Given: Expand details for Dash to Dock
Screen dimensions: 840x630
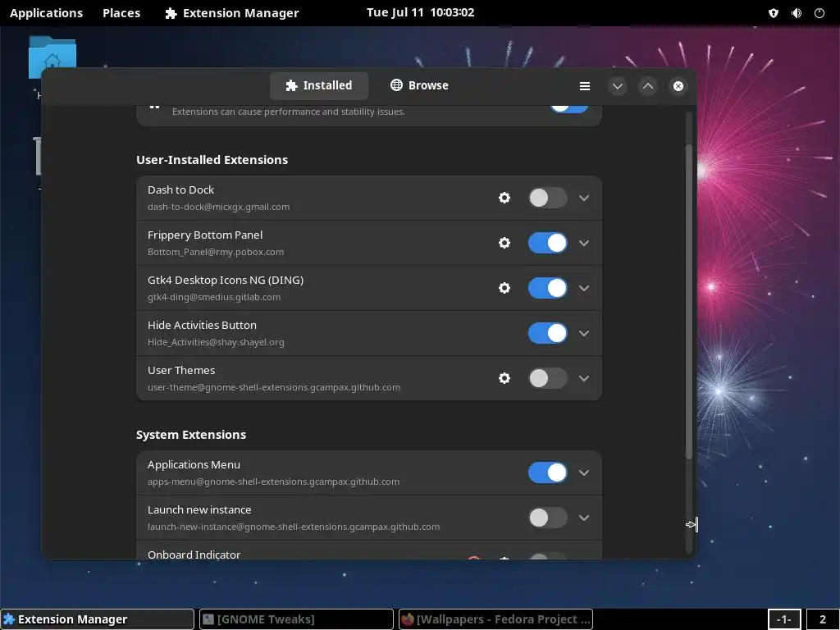Looking at the screenshot, I should tap(584, 198).
